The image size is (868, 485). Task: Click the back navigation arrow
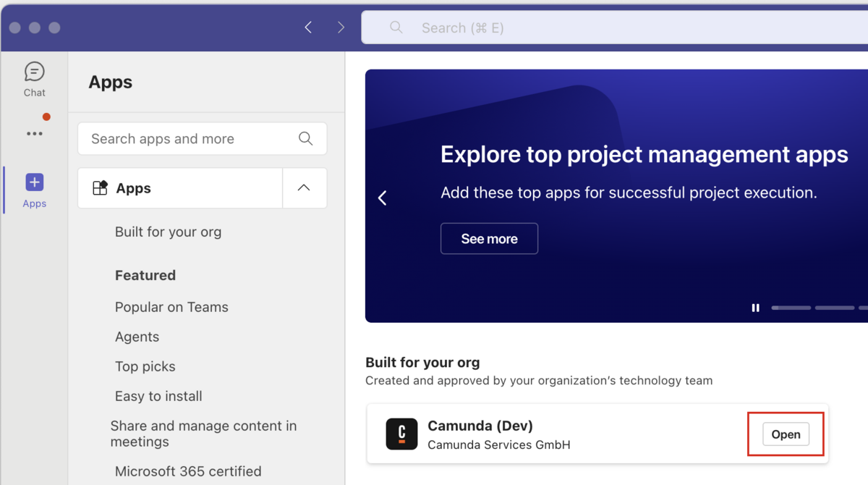click(307, 27)
